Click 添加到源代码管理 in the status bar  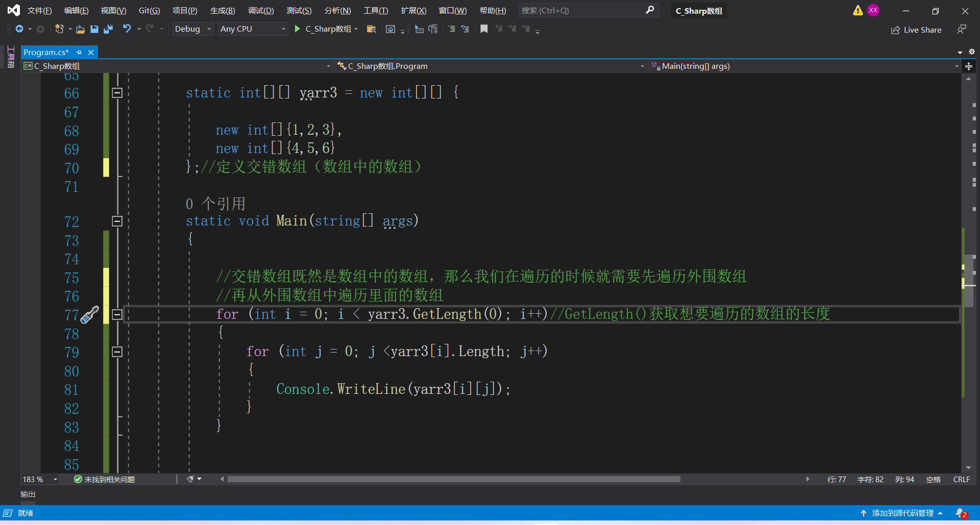tap(902, 513)
